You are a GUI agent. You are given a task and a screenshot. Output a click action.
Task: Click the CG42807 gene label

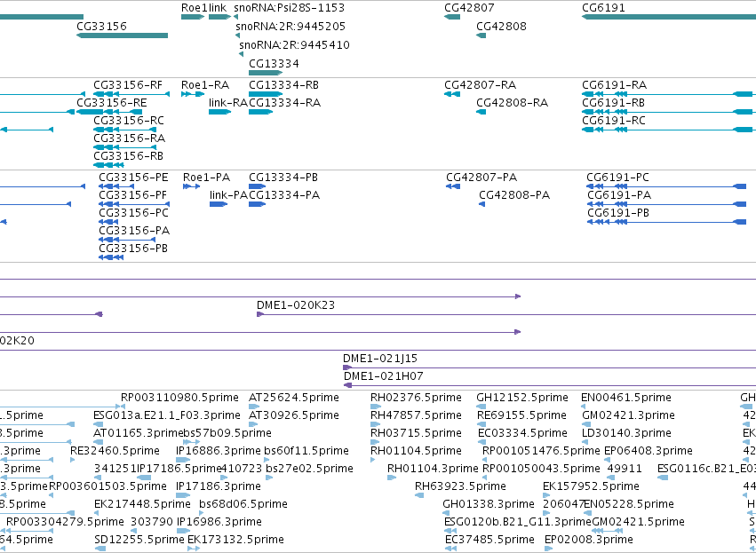tap(469, 8)
